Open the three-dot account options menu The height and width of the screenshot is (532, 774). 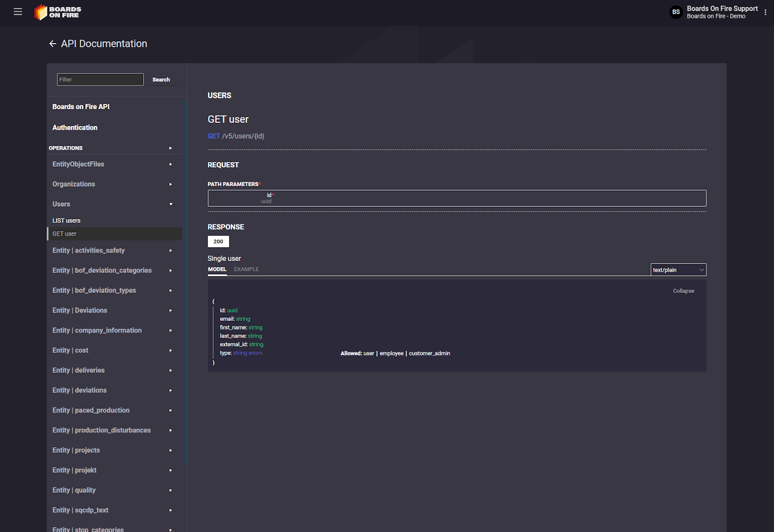(x=765, y=12)
